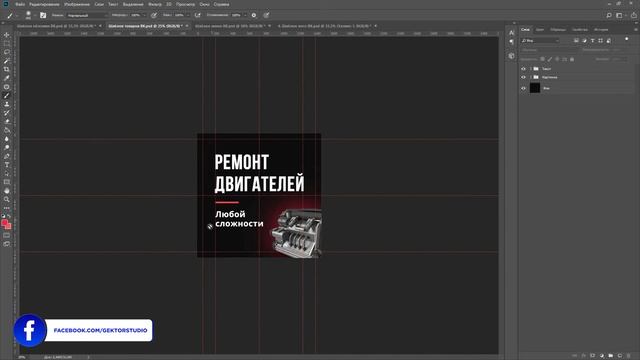Open the Изображение menu
The height and width of the screenshot is (360, 640).
(77, 4)
